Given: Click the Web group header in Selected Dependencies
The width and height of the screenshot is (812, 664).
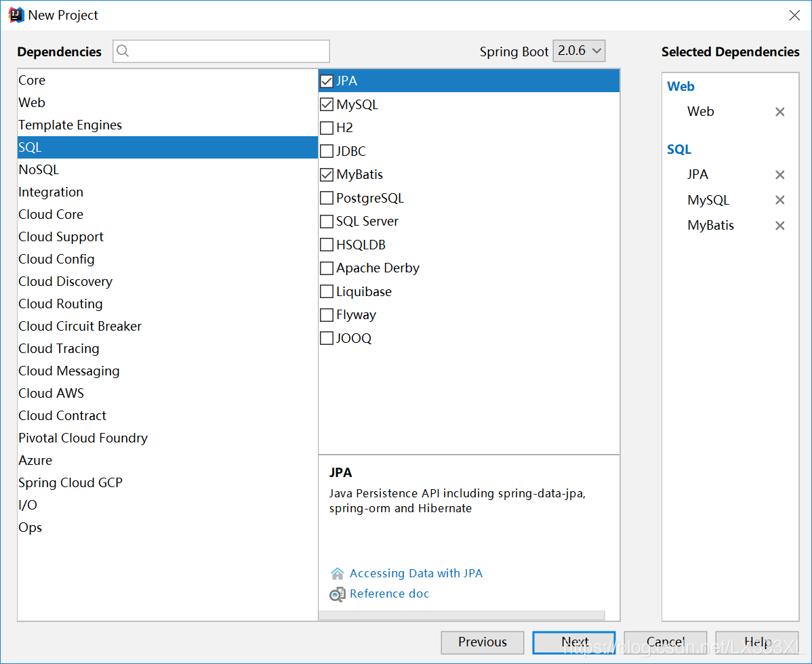Looking at the screenshot, I should click(681, 87).
